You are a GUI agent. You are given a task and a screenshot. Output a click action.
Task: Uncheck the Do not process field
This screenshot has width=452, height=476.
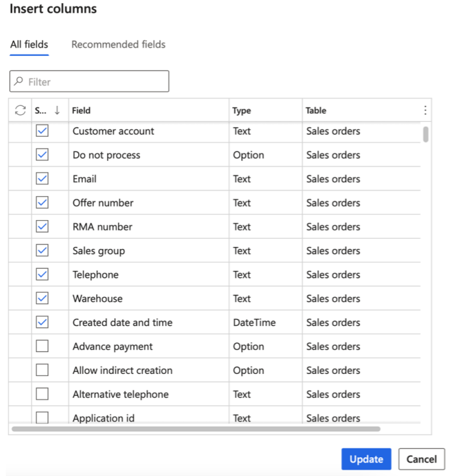pos(42,155)
